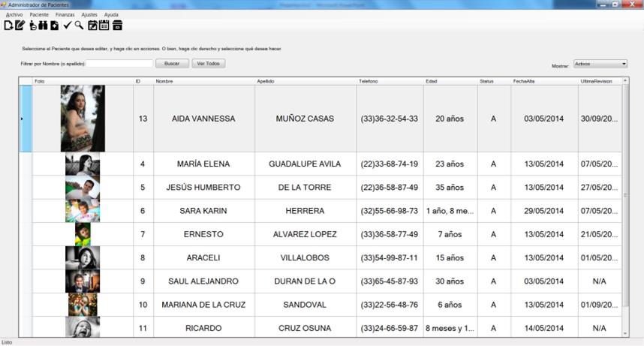
Task: Select Aida Vannessa's photo thumbnail
Action: [83, 119]
